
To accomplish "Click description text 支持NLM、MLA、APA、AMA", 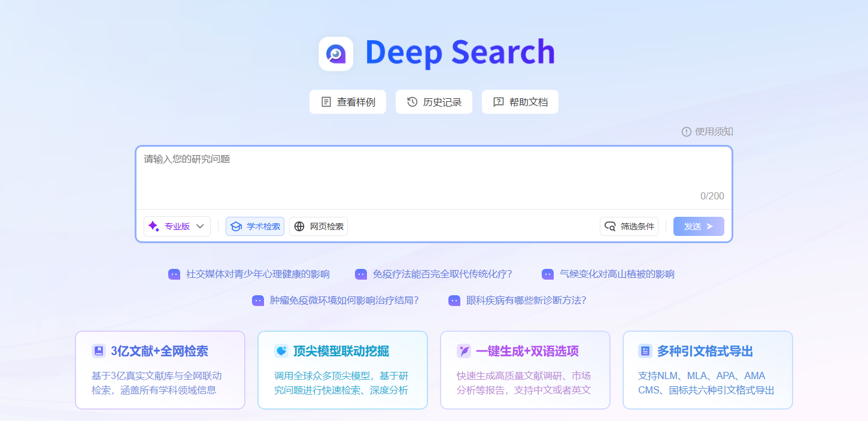I will pos(702,376).
